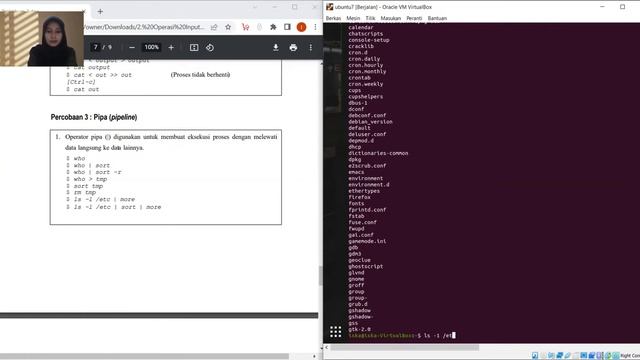This screenshot has width=640, height=360.
Task: Click 'dictionaries-common' in terminal listing
Action: pos(378,153)
